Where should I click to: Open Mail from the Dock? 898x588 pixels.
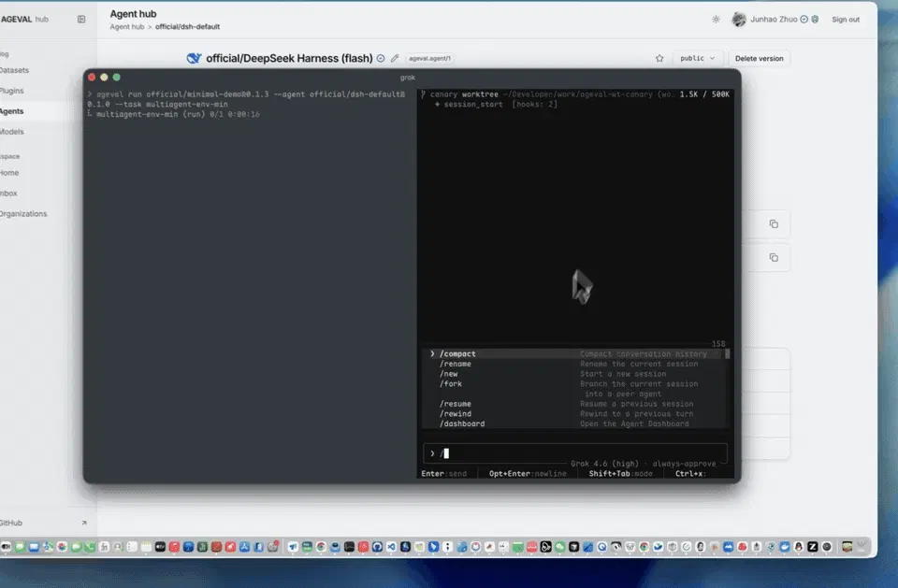(34, 547)
